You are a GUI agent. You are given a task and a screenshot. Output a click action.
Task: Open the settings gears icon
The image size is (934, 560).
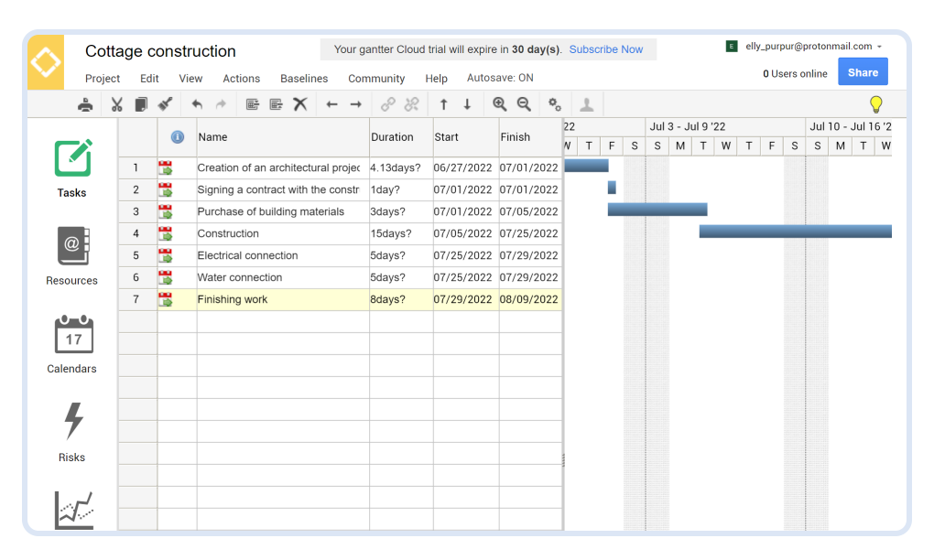coord(555,104)
